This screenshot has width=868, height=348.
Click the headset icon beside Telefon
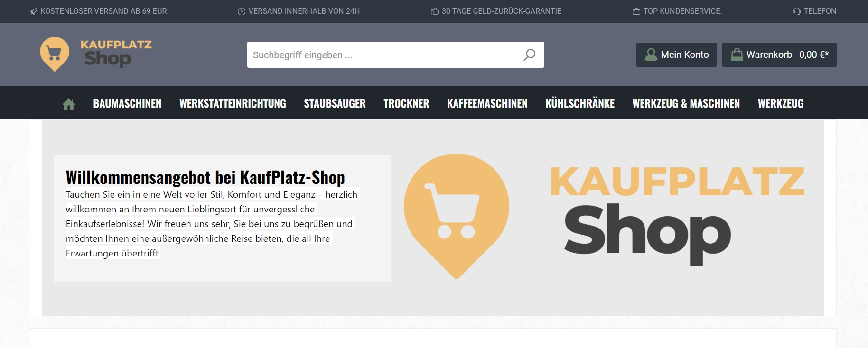(796, 11)
